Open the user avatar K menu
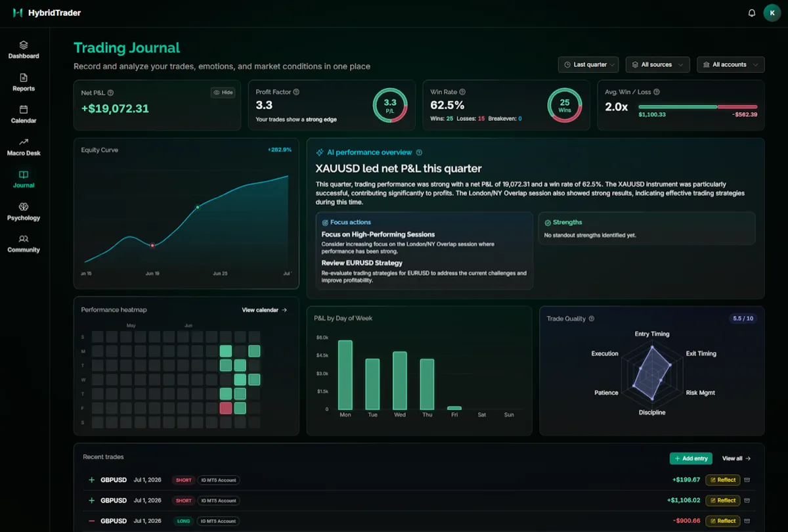 (x=772, y=13)
